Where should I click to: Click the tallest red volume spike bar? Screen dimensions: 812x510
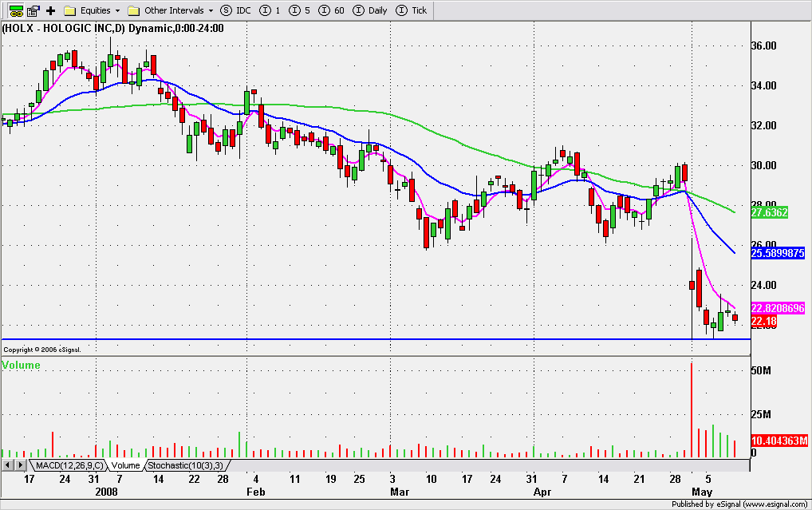click(x=692, y=410)
